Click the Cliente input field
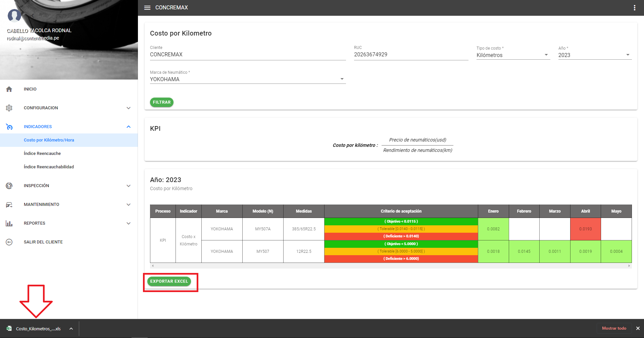Viewport: 644px width, 338px height. click(x=247, y=54)
